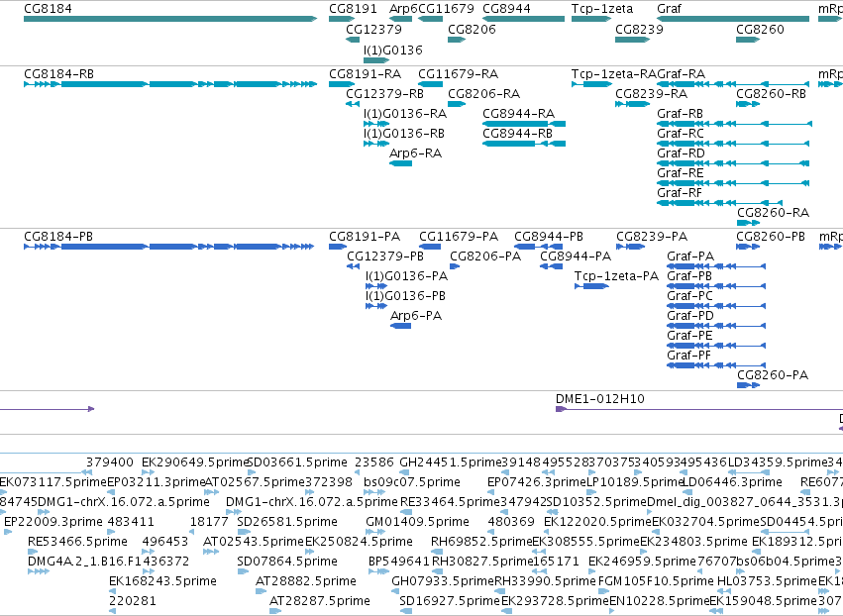Select the Graf-RE transcript label
Image resolution: width=843 pixels, height=616 pixels.
pyautogui.click(x=681, y=173)
